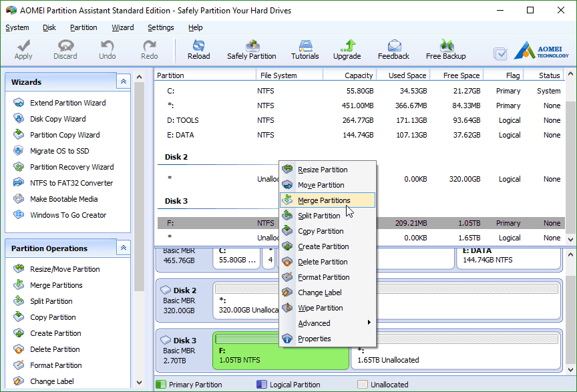
Task: Click left sidebar scroll down arrow
Action: (x=139, y=383)
